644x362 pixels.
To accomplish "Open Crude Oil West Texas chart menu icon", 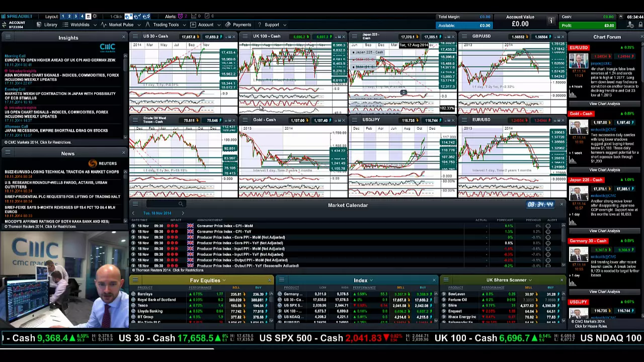I will tap(135, 120).
